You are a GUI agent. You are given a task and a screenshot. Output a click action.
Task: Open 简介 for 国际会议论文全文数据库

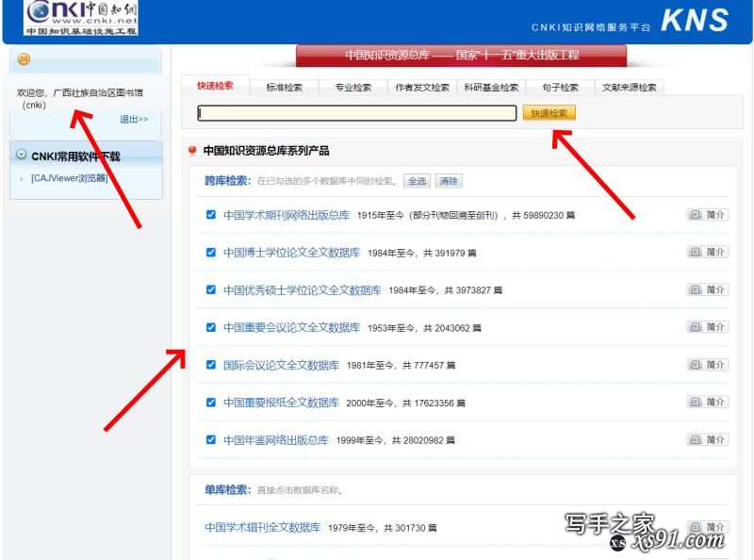708,365
